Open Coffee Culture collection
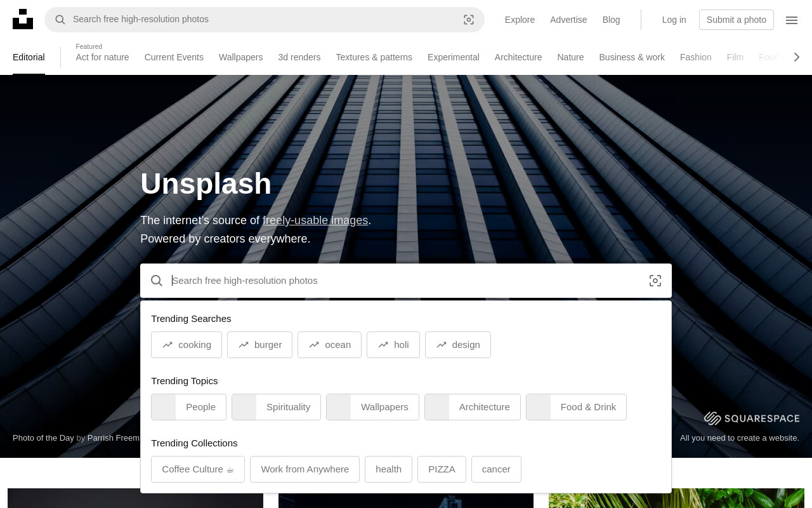This screenshot has width=812, height=508. tap(198, 469)
